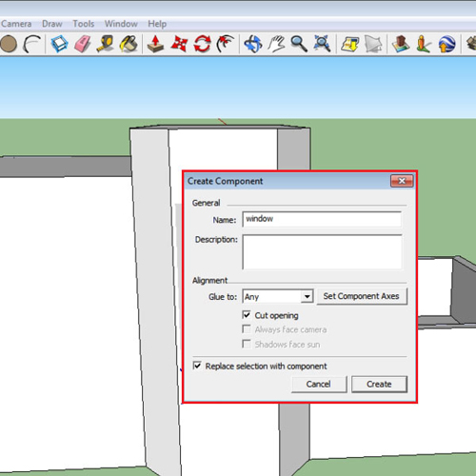Click the Create button
The width and height of the screenshot is (476, 476).
[379, 385]
